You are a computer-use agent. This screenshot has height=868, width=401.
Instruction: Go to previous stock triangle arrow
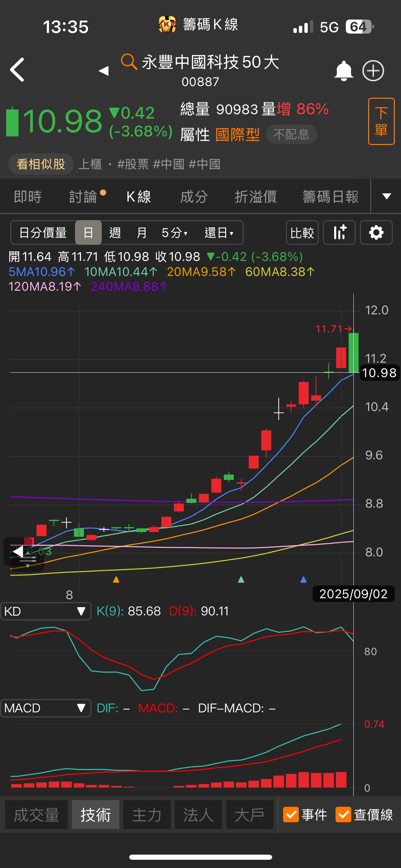[104, 71]
